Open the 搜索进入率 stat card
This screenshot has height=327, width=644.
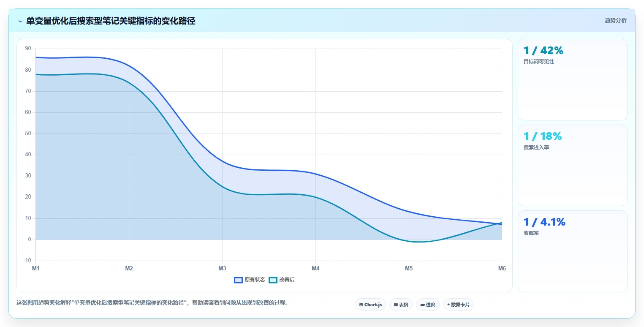572,165
